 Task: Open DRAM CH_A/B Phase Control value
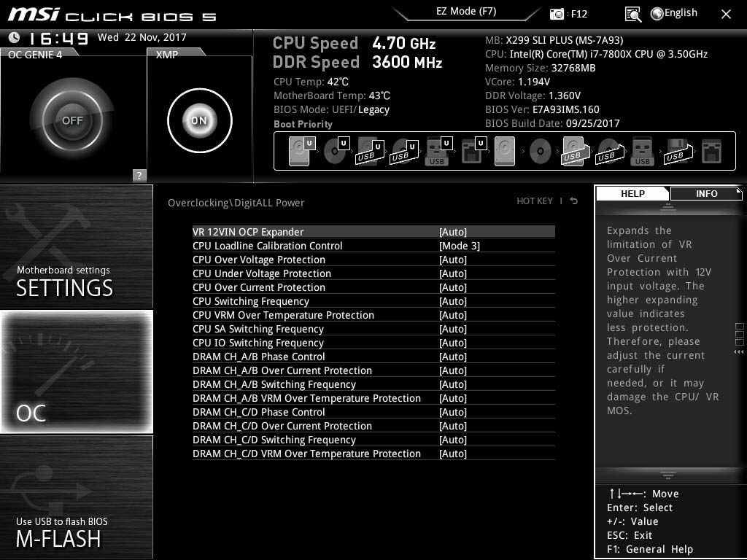452,356
